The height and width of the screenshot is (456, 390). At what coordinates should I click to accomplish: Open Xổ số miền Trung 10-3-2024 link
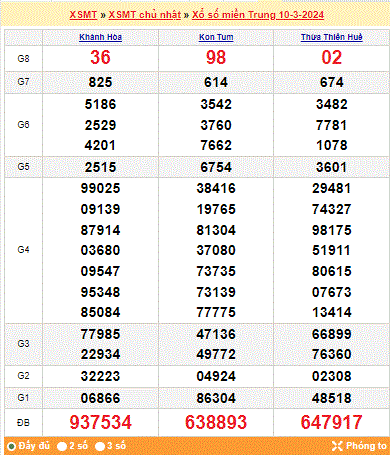click(x=258, y=15)
